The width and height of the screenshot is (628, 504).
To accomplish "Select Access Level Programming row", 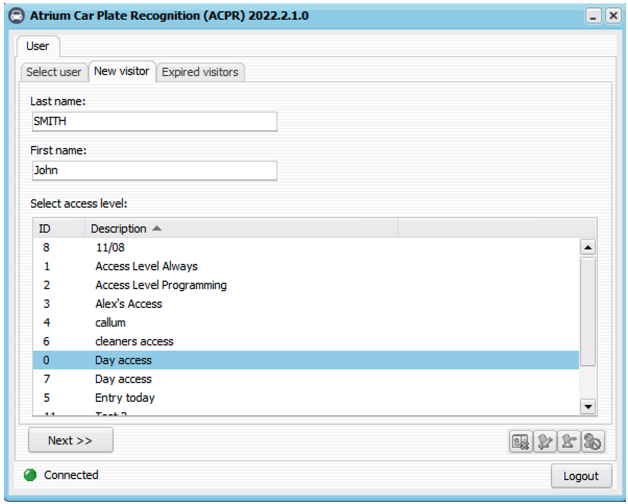I will click(x=306, y=285).
